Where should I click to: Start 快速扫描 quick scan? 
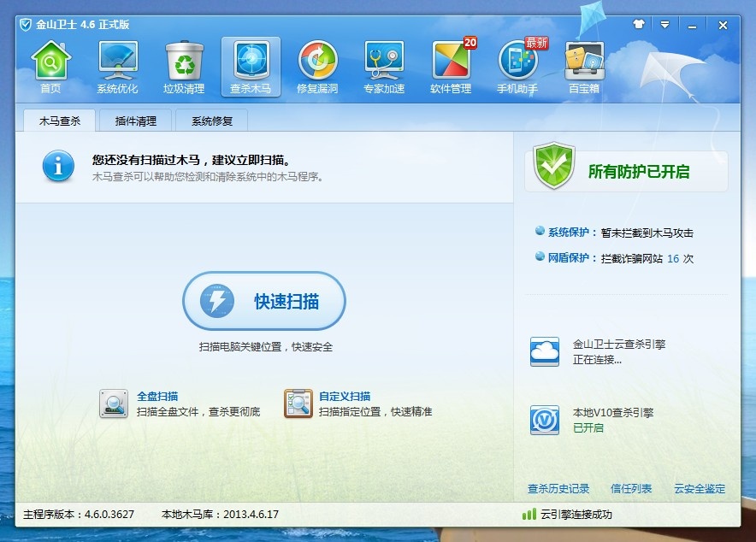click(264, 301)
